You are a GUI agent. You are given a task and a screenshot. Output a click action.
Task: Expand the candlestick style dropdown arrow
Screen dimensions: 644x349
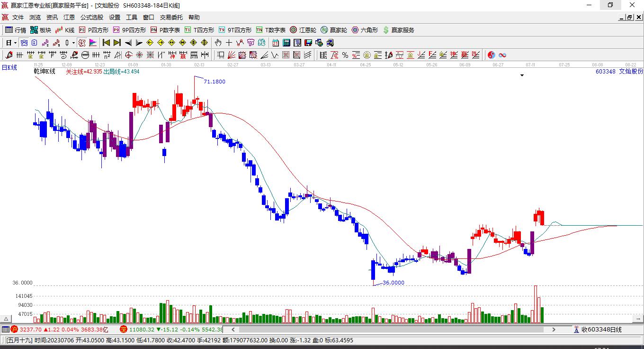(73, 43)
